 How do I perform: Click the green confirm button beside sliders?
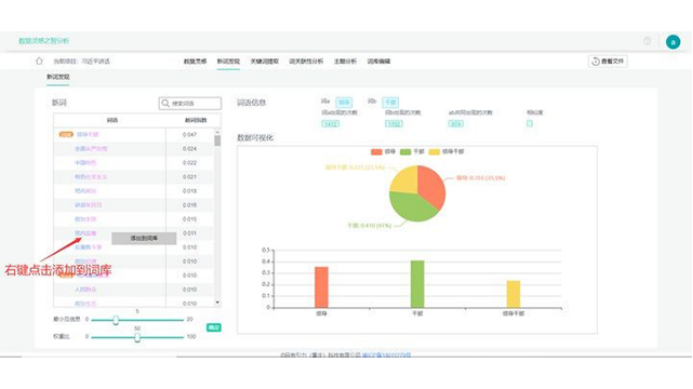213,328
